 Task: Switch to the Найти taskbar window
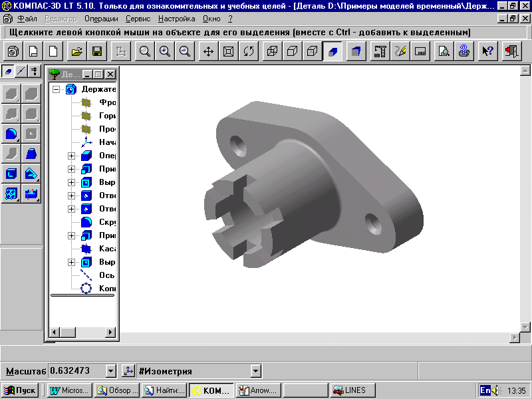[x=164, y=390]
